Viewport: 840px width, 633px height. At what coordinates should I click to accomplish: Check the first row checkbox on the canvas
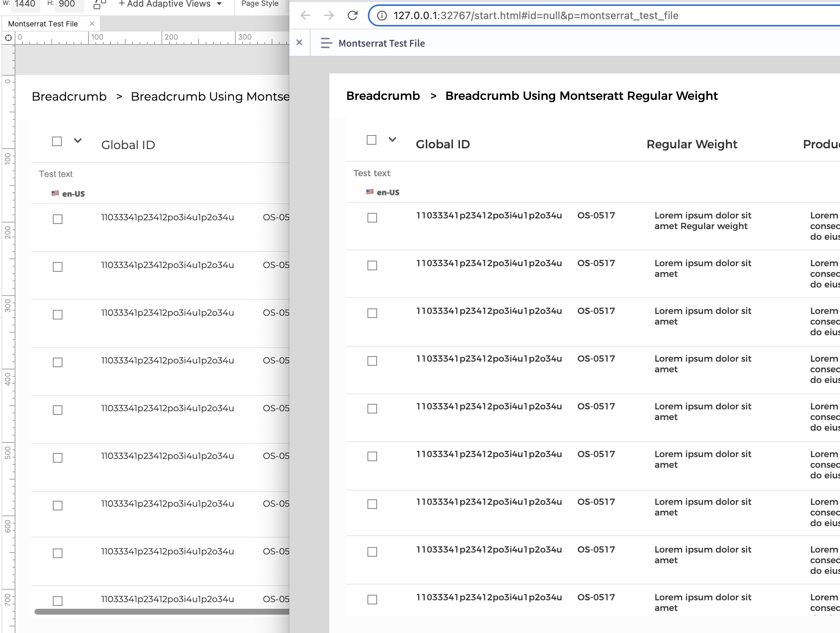tap(57, 219)
